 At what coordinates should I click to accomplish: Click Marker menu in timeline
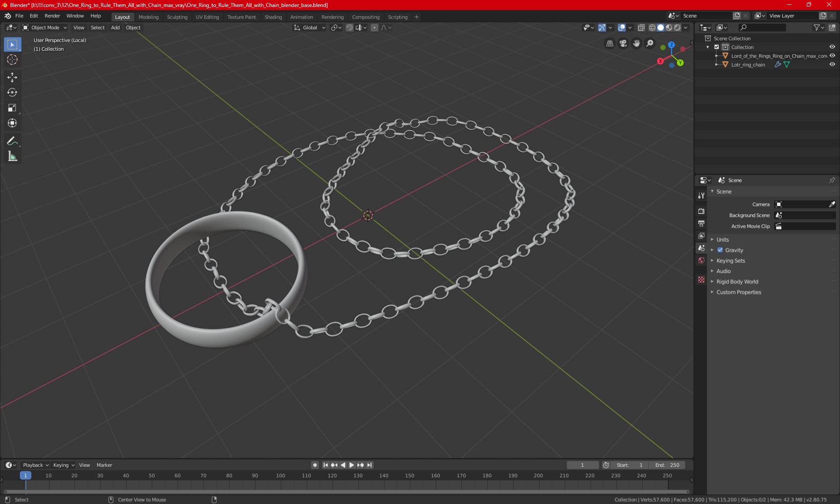coord(104,465)
